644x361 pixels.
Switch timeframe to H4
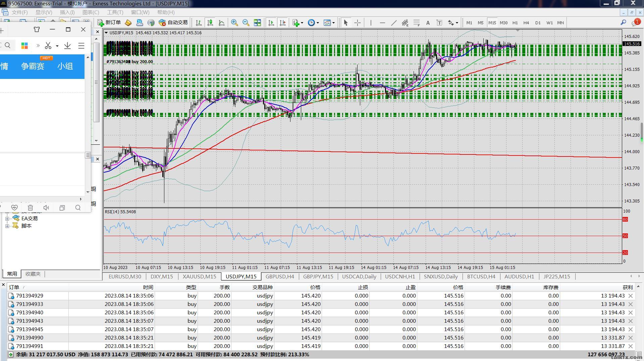click(526, 22)
